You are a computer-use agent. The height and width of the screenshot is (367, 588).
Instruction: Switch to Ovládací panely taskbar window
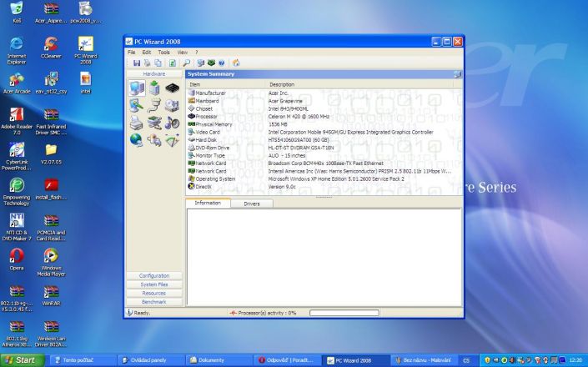point(152,360)
